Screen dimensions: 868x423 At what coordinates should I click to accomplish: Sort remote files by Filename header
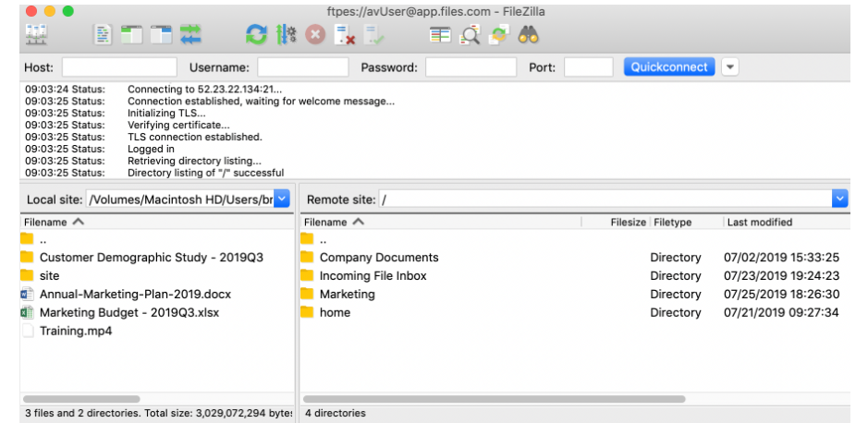coord(441,223)
